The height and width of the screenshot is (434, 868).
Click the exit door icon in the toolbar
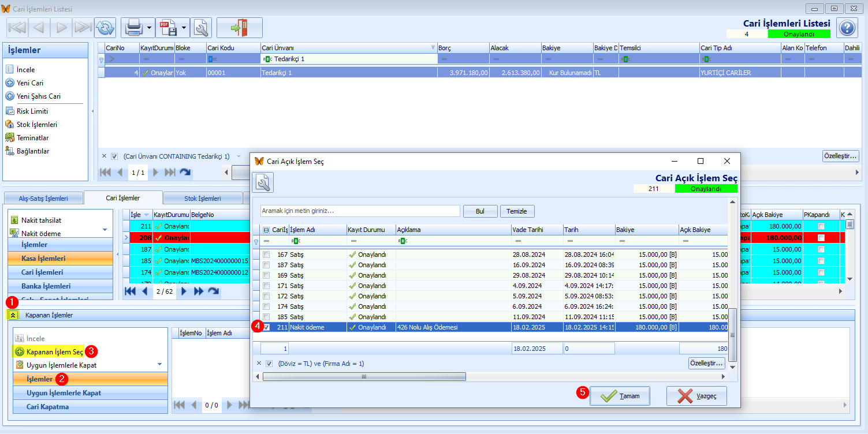tap(239, 27)
